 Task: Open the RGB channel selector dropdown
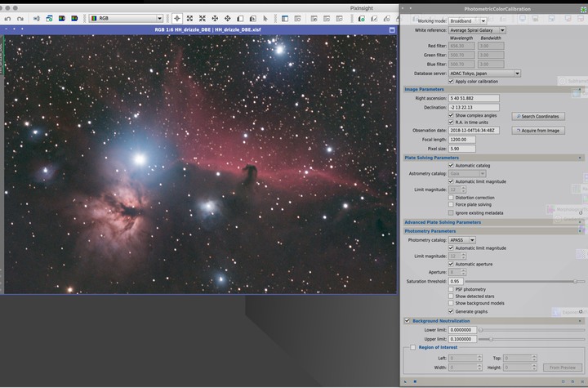point(126,18)
